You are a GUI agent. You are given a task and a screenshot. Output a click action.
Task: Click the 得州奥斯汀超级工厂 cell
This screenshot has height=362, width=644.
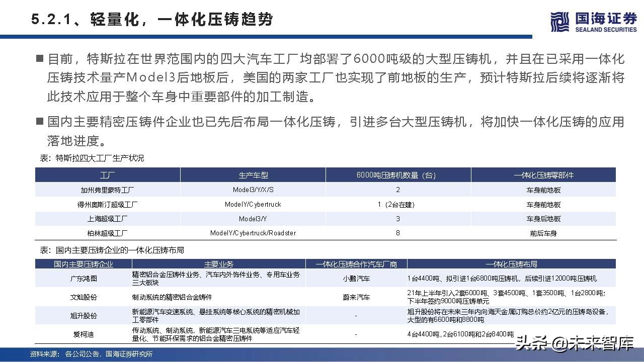point(108,205)
